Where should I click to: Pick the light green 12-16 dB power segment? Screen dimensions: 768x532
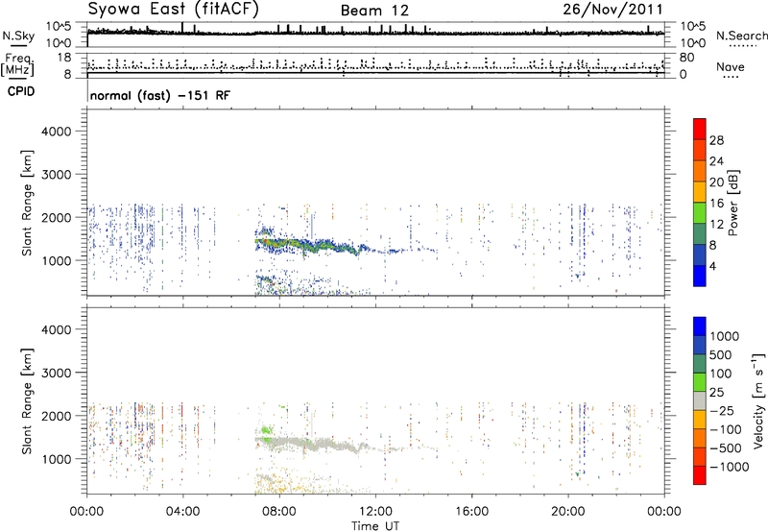(x=700, y=213)
